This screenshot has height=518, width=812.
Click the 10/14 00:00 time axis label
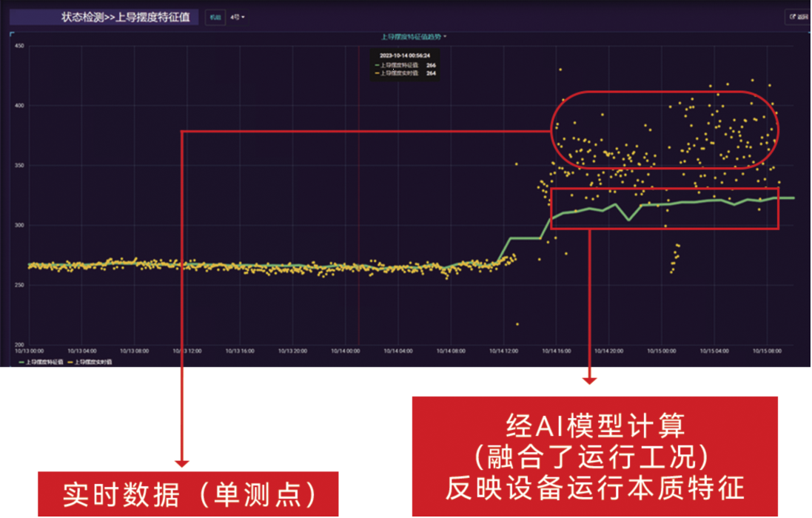pyautogui.click(x=345, y=351)
